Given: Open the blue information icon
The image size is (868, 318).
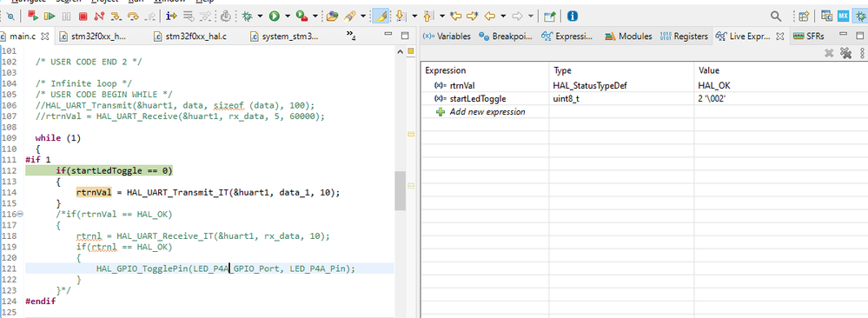Looking at the screenshot, I should pos(573,16).
